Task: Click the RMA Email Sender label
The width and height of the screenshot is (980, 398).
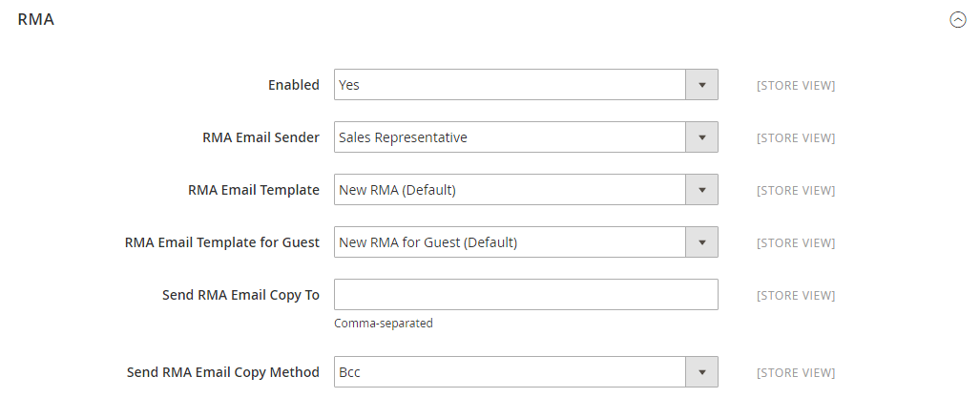Action: 261,137
